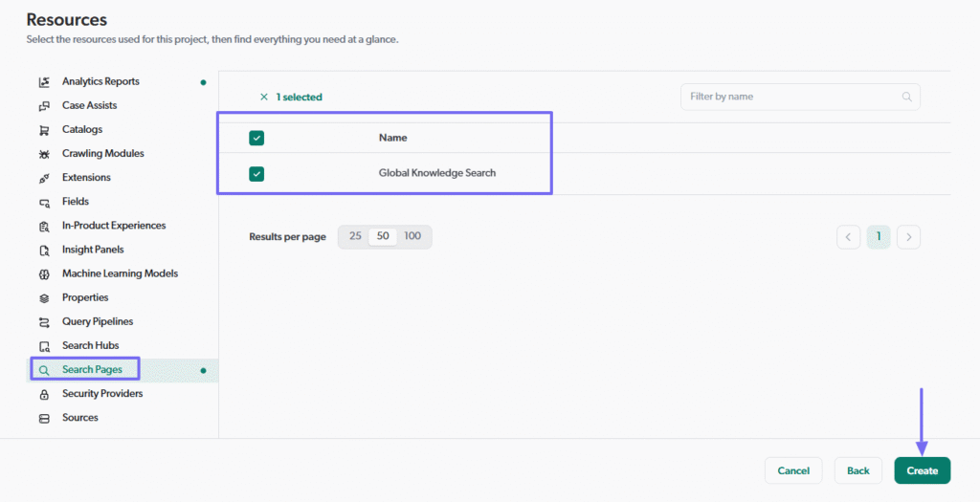Click the Query Pipelines icon

(x=44, y=322)
